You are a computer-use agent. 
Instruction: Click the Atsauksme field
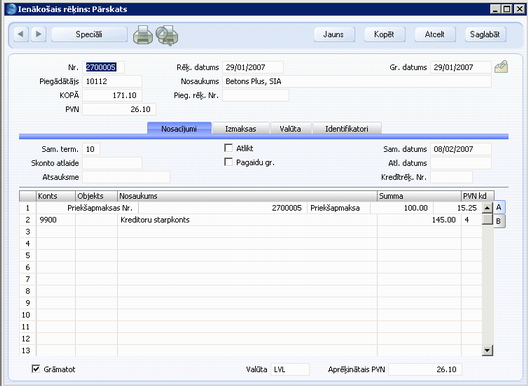pos(126,177)
